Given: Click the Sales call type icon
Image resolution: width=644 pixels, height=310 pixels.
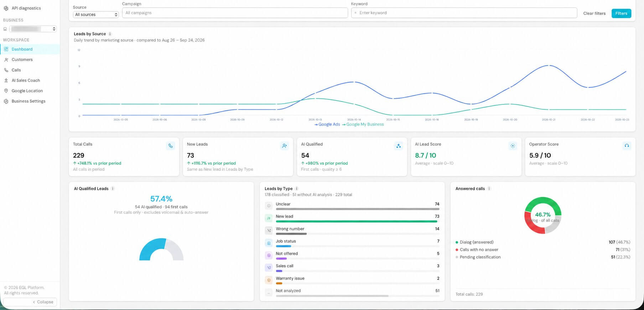Looking at the screenshot, I should [x=269, y=268].
